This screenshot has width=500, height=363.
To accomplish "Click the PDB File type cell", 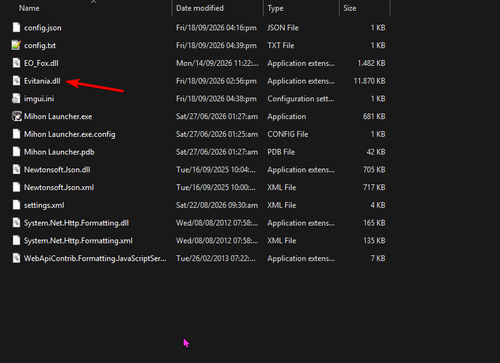I will pyautogui.click(x=281, y=152).
